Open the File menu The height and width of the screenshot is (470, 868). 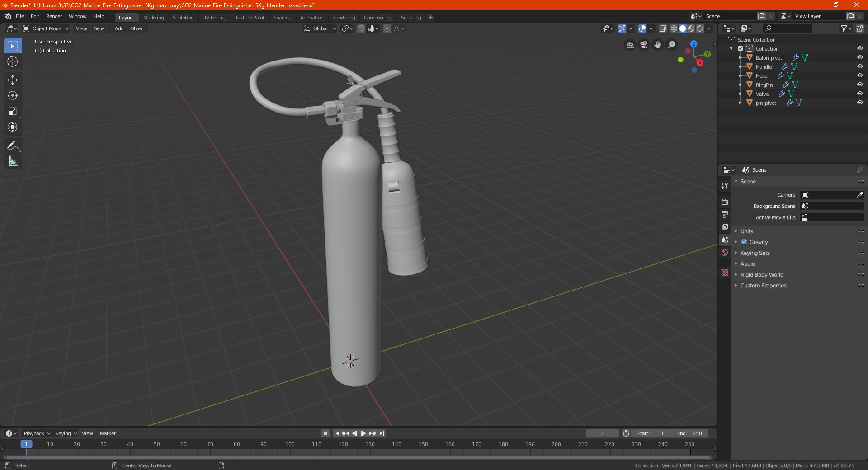[x=20, y=16]
